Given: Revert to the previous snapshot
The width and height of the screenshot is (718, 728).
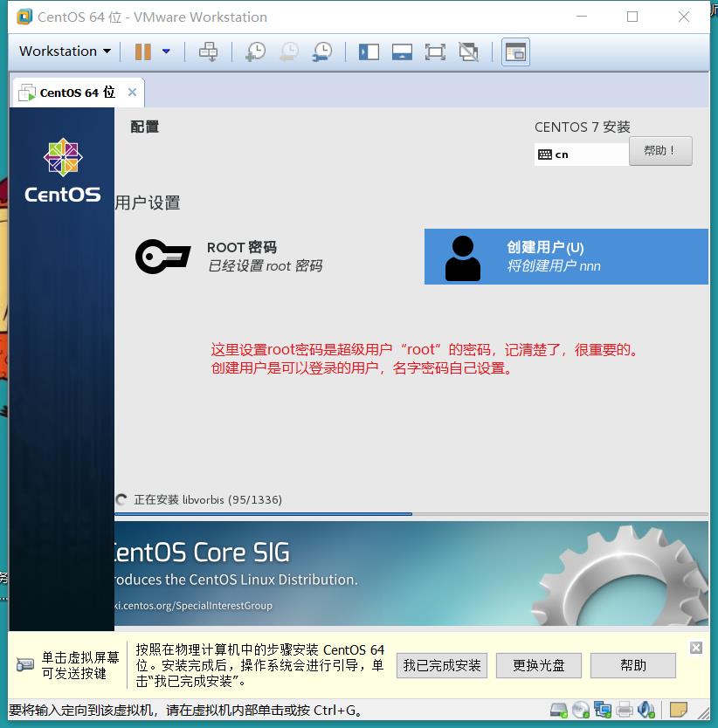Looking at the screenshot, I should 289,52.
